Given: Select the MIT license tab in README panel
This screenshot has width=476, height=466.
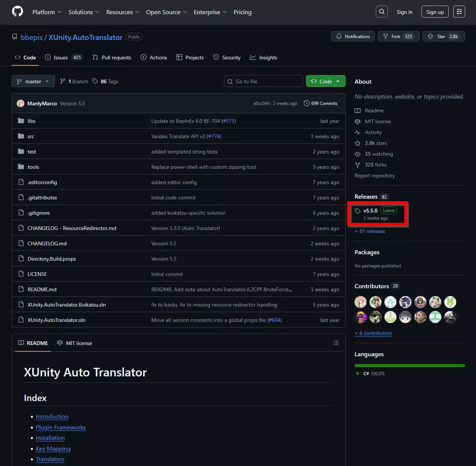Looking at the screenshot, I should pyautogui.click(x=74, y=343).
